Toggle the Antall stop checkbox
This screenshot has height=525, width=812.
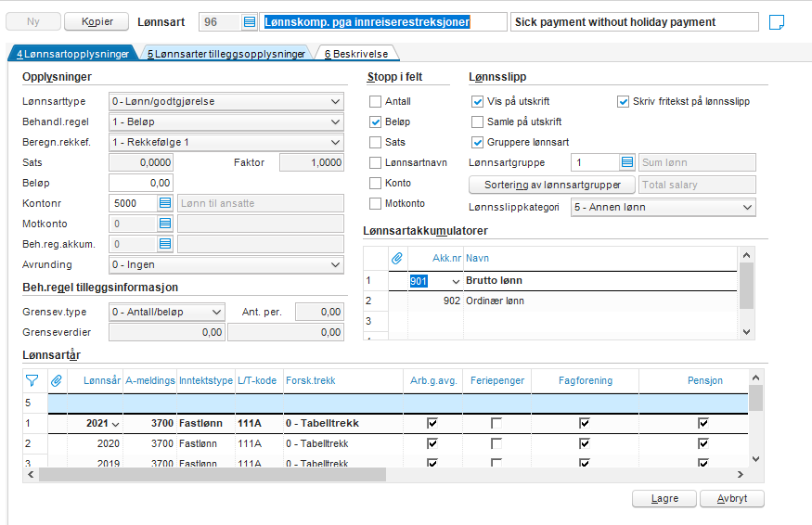[x=376, y=101]
